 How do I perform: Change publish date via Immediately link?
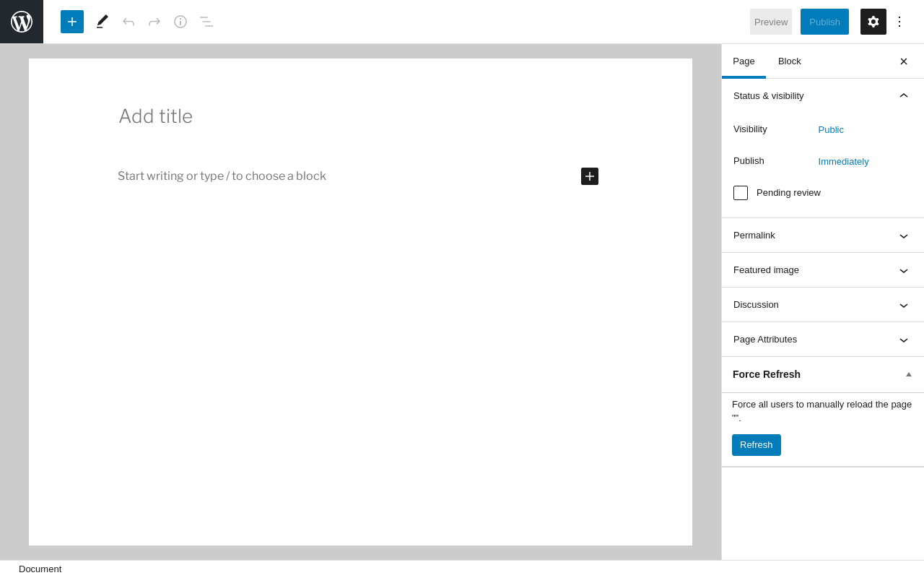[844, 162]
